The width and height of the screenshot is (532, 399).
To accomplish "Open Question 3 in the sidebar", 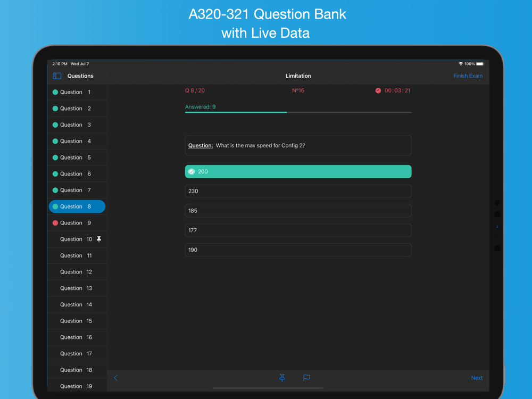I will tap(77, 125).
